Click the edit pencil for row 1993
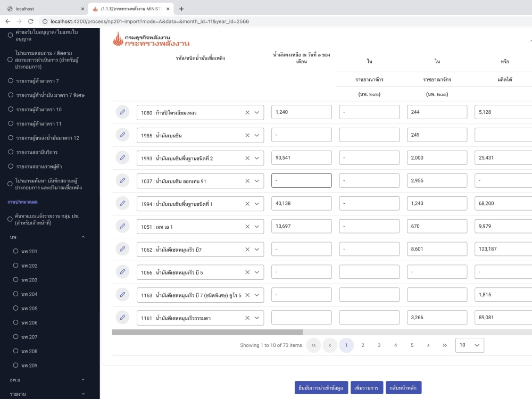Viewport: 532px width, 399px height. (x=122, y=158)
